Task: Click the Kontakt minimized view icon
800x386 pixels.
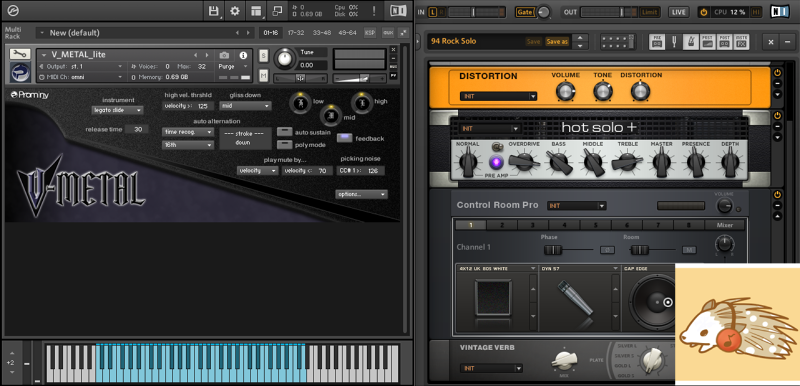Action: [x=277, y=11]
